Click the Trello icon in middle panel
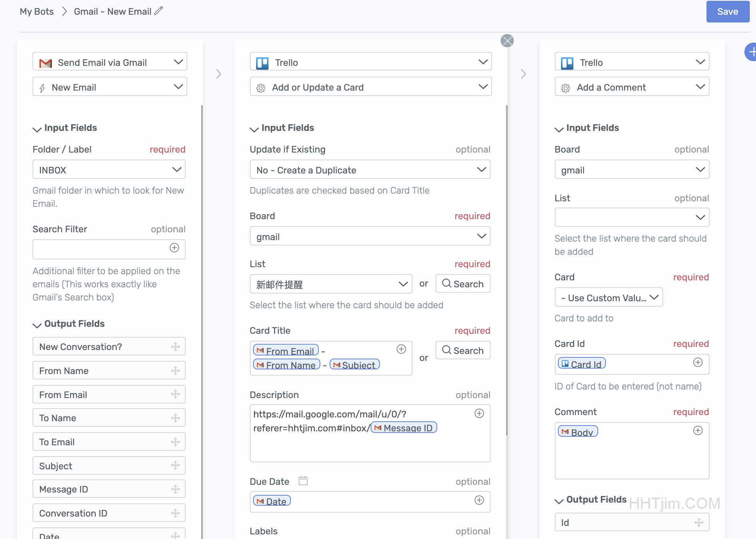Viewport: 756px width, 539px height. coord(263,62)
